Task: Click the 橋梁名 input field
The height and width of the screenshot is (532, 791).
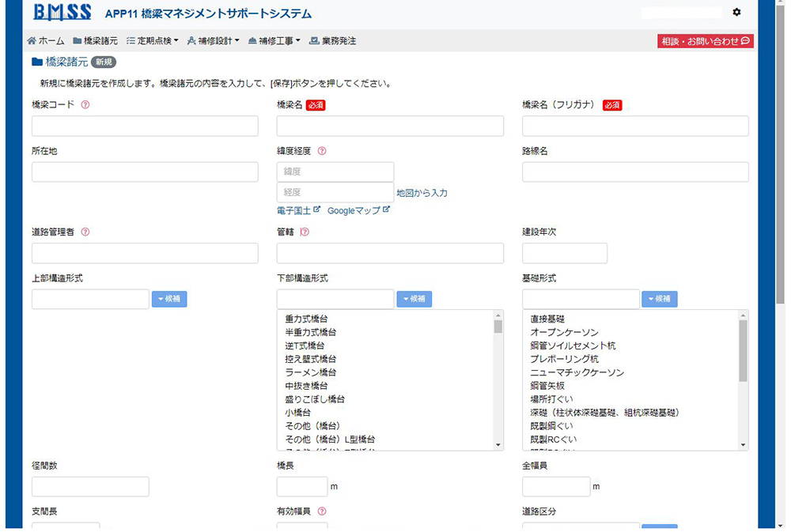Action: coord(390,126)
